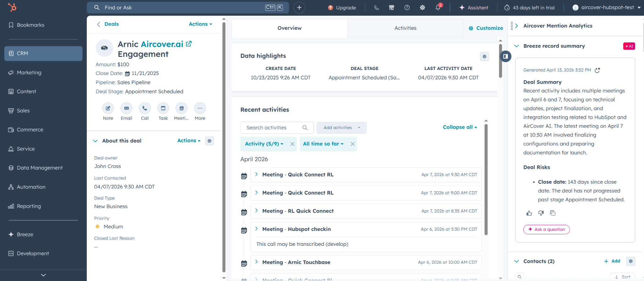
Task: Collapse the About this deal section
Action: 95,141
